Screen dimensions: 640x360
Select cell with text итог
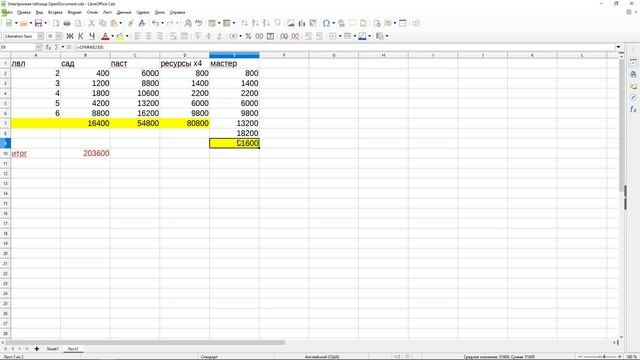pos(36,153)
